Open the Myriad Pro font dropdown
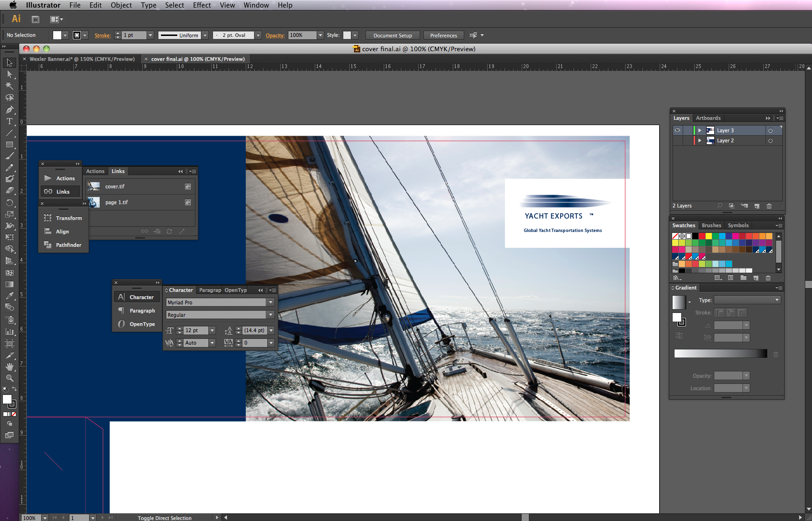Screen dimensions: 812x521 click(x=271, y=302)
